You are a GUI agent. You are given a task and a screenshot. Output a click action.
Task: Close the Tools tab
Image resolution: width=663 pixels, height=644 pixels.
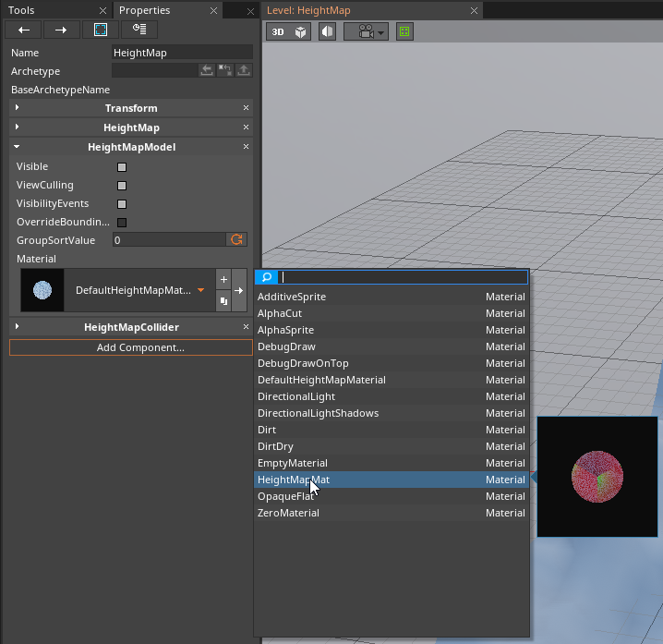pyautogui.click(x=102, y=11)
